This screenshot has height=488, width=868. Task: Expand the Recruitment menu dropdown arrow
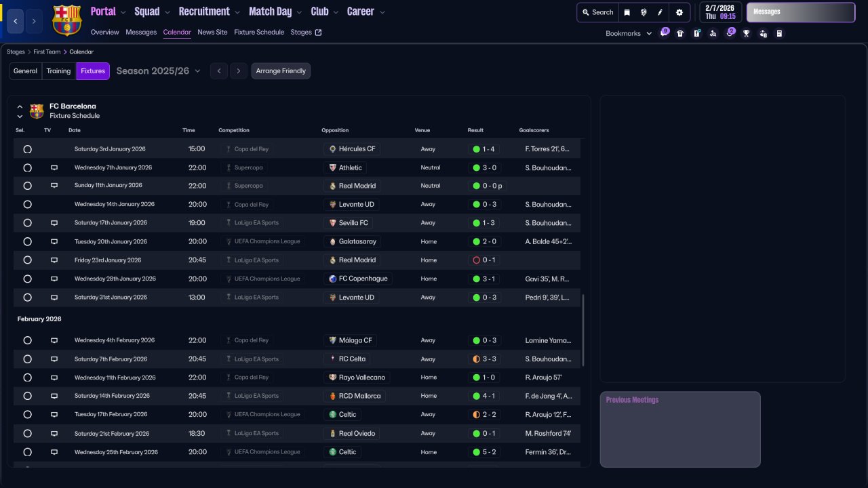tap(237, 12)
